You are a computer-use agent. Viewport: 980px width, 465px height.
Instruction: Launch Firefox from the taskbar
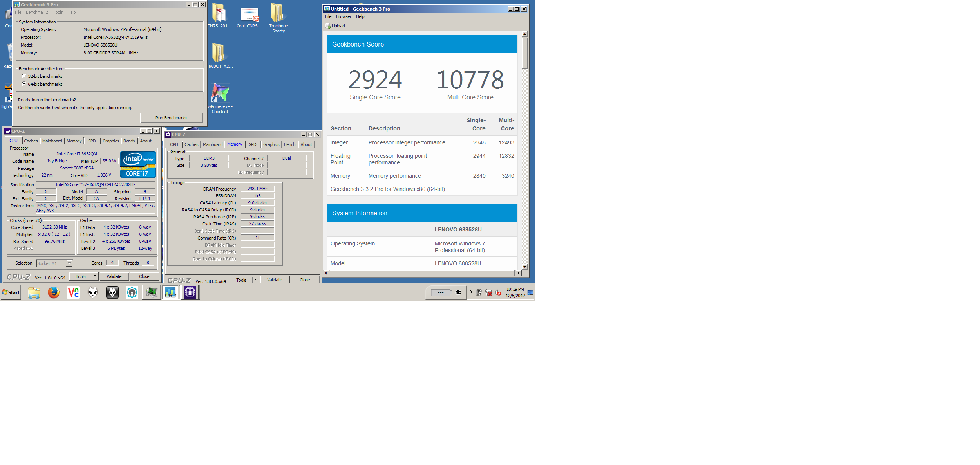[54, 292]
